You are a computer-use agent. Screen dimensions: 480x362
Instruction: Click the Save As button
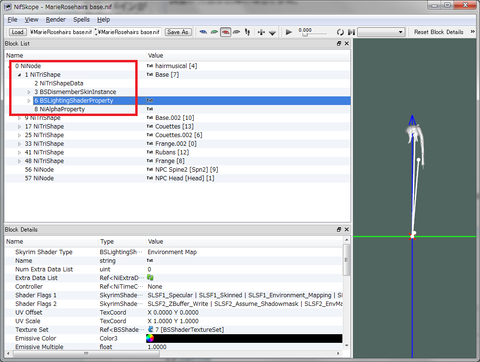178,32
